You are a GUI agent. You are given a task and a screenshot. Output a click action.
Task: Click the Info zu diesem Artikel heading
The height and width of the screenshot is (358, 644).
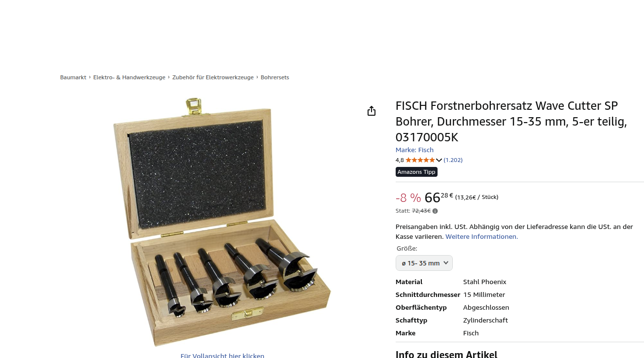click(x=446, y=354)
